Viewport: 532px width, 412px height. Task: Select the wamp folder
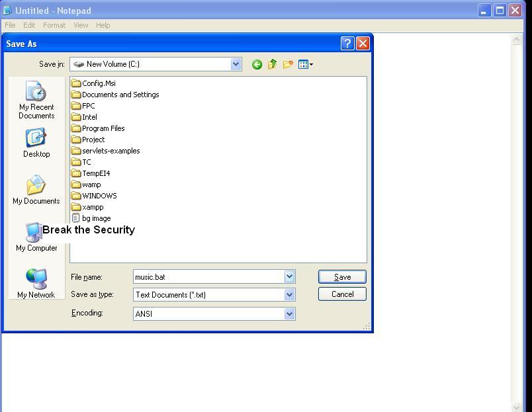coord(86,185)
